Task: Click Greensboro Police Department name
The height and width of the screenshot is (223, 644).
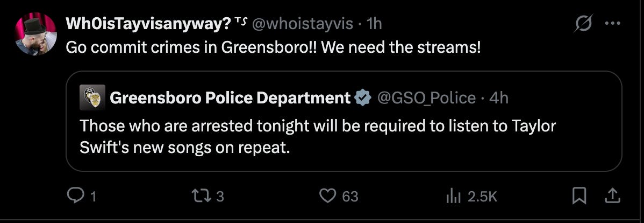Action: click(230, 98)
